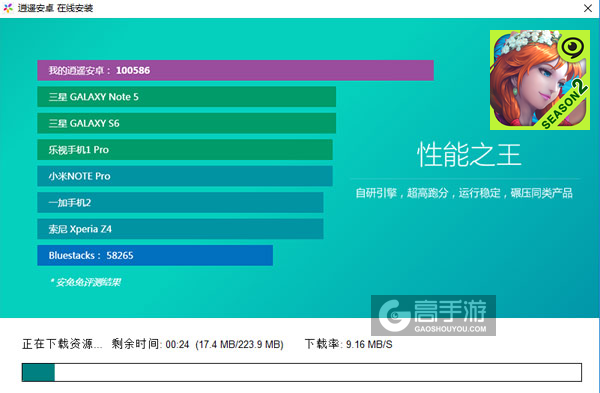Click the 逍遥安卓 logo icon in title bar
This screenshot has height=393, width=600.
pos(8,8)
